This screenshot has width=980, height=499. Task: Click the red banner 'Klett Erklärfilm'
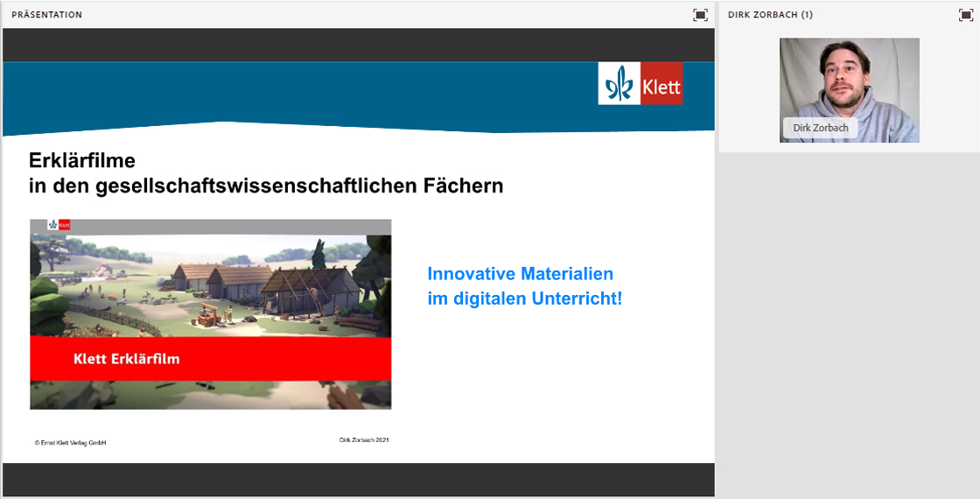tap(211, 358)
